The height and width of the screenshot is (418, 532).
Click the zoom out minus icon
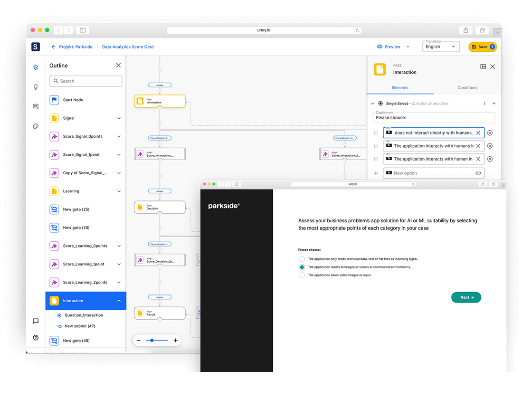click(x=139, y=340)
